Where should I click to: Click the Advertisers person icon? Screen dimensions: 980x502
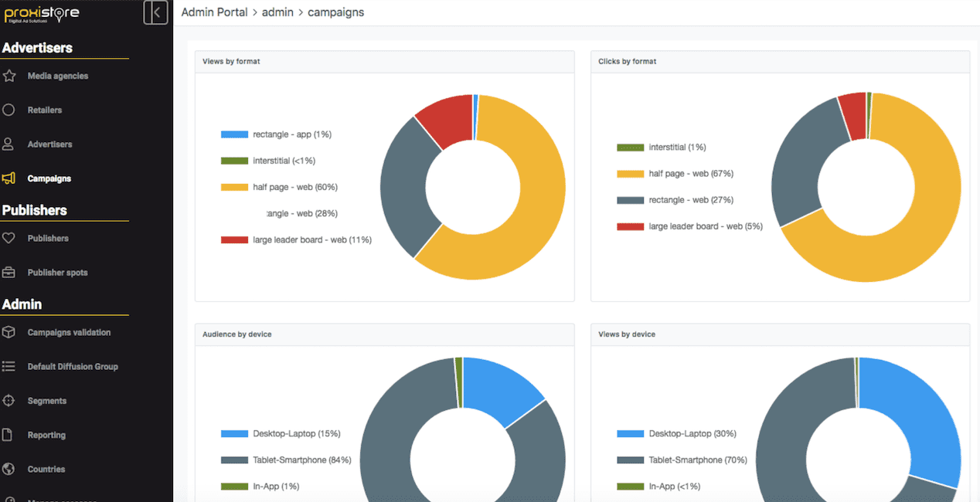pyautogui.click(x=9, y=144)
